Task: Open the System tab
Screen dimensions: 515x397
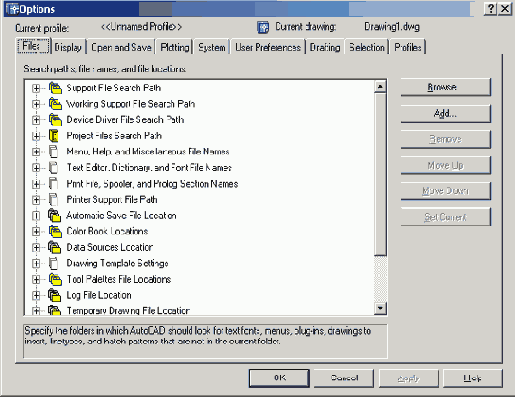Action: (x=212, y=47)
